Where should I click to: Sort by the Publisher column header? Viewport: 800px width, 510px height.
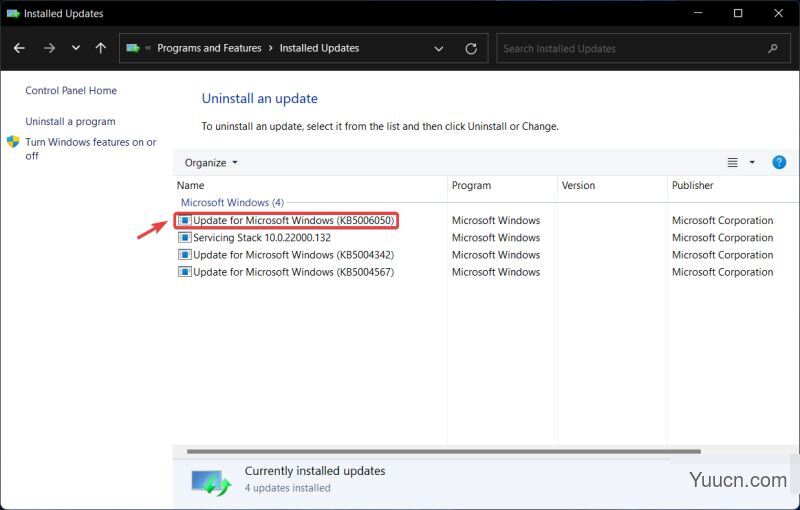pos(733,185)
